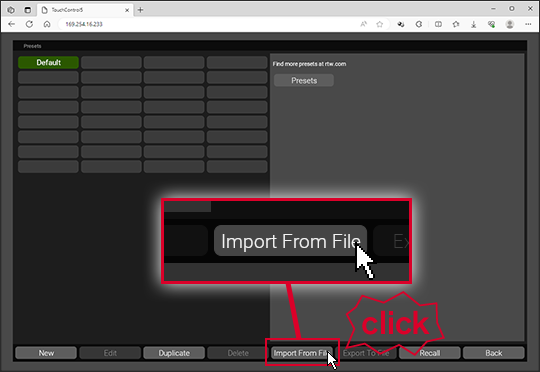This screenshot has height=372, width=540.
Task: Click the Presets button under rtw.com text
Action: [304, 80]
